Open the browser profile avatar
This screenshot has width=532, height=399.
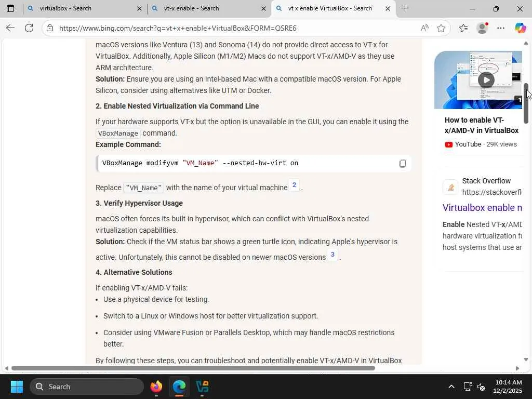(x=482, y=28)
